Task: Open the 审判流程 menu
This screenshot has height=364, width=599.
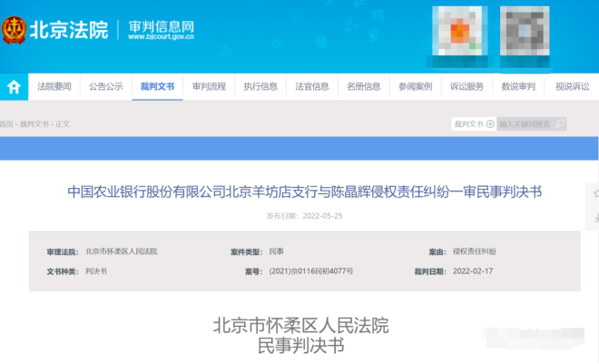Action: (209, 87)
